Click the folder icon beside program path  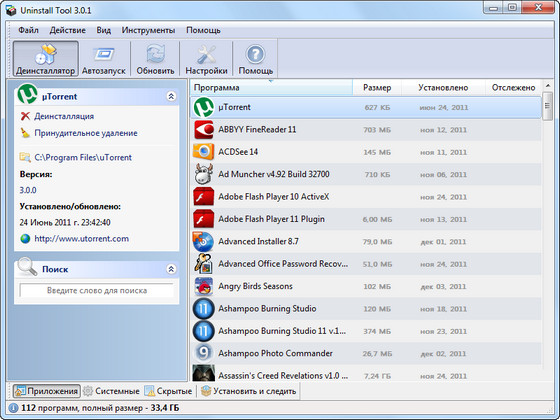click(25, 157)
